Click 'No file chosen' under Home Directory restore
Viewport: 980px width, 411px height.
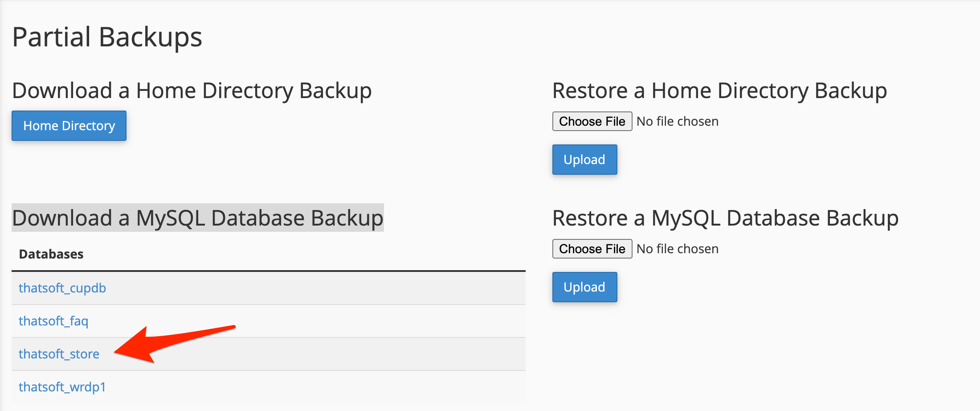point(678,121)
